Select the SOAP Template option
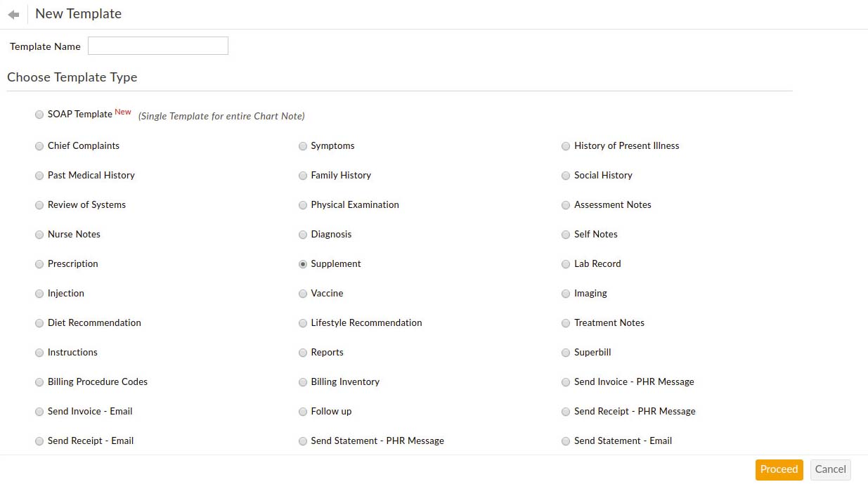The width and height of the screenshot is (868, 496). (x=39, y=115)
